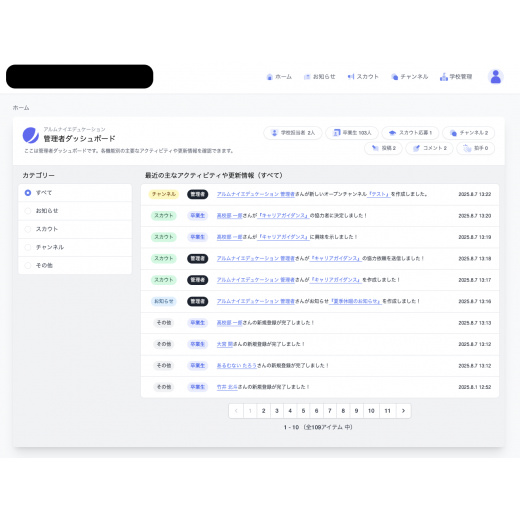520x520 pixels.
Task: Select the チャンネル category radio button
Action: (28, 247)
